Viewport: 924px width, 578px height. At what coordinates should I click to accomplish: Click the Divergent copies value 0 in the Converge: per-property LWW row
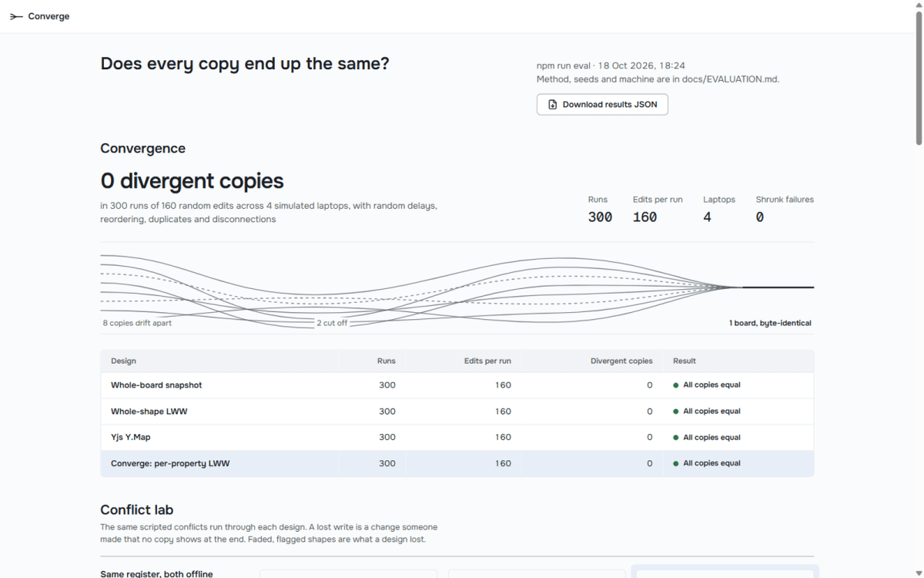(650, 464)
